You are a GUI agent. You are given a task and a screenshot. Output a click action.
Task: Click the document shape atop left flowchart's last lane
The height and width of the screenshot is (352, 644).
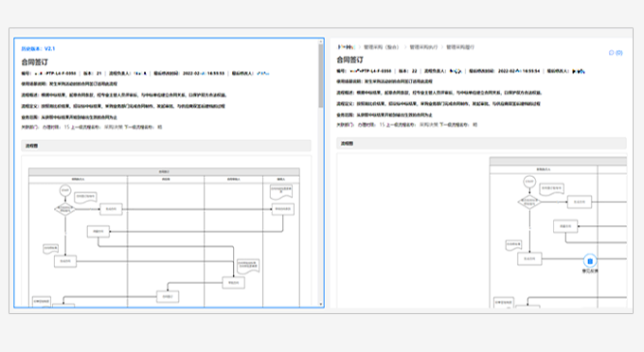281,191
